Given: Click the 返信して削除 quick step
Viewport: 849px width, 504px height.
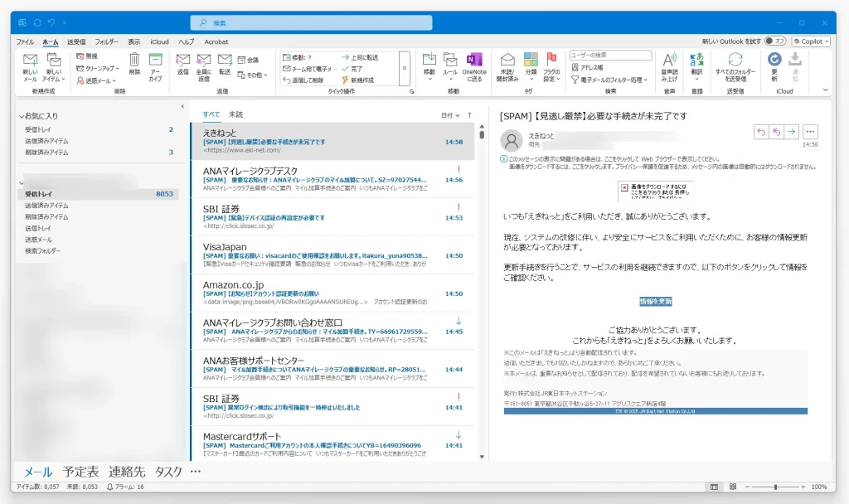Looking at the screenshot, I should 303,80.
